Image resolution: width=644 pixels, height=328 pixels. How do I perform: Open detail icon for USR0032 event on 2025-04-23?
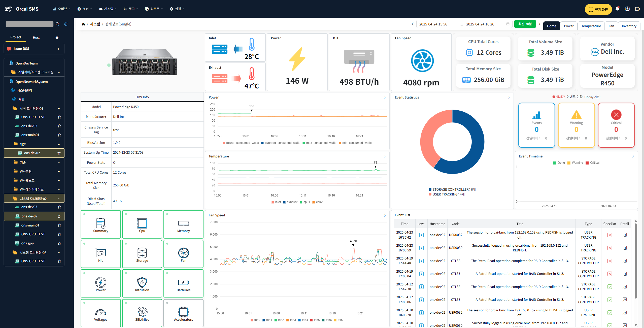pos(625,235)
